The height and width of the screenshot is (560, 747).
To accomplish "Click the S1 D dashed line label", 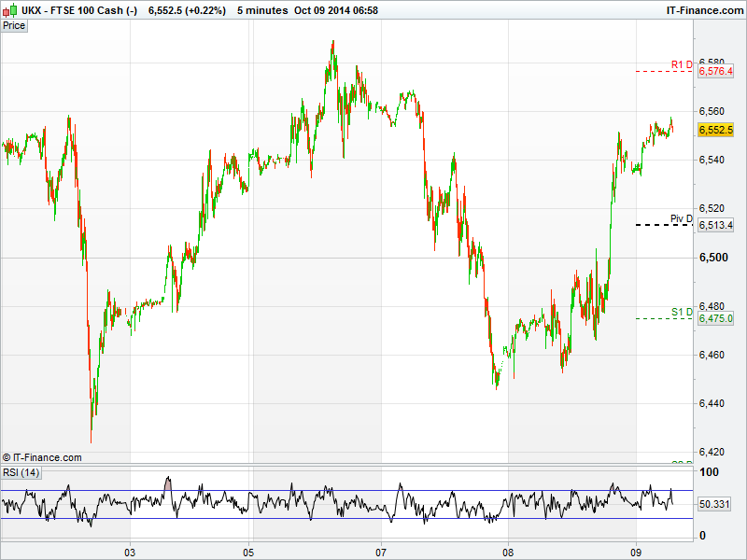I will click(682, 312).
